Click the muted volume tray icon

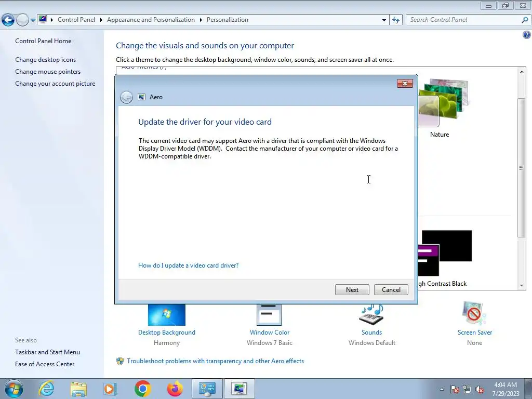click(x=480, y=389)
